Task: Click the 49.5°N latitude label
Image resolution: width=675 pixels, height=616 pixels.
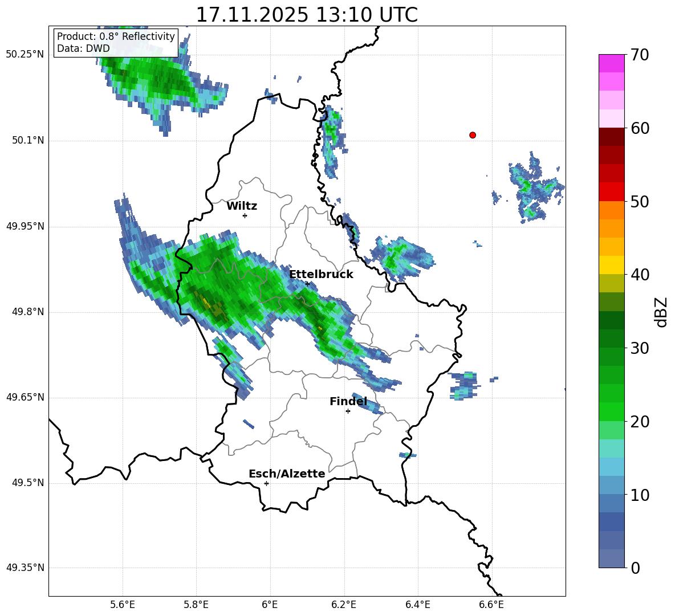Action: point(28,483)
